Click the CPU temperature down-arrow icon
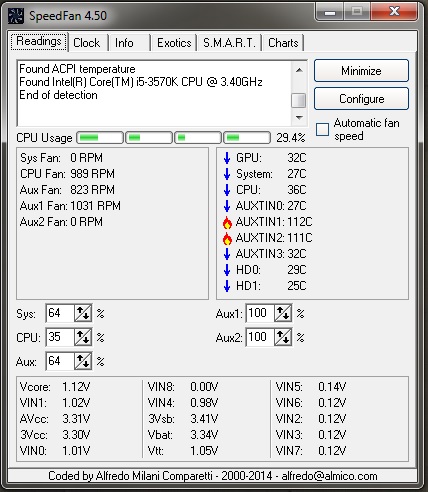 click(x=227, y=190)
